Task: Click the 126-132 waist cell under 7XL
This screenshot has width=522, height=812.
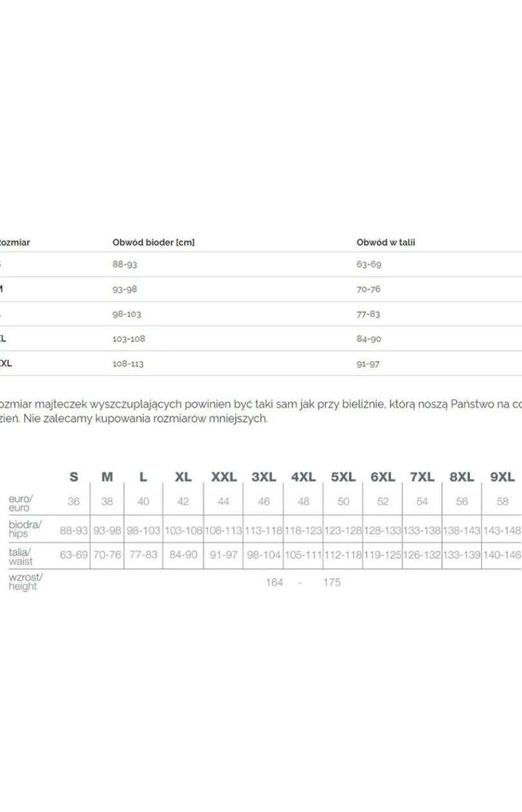Action: click(x=423, y=555)
